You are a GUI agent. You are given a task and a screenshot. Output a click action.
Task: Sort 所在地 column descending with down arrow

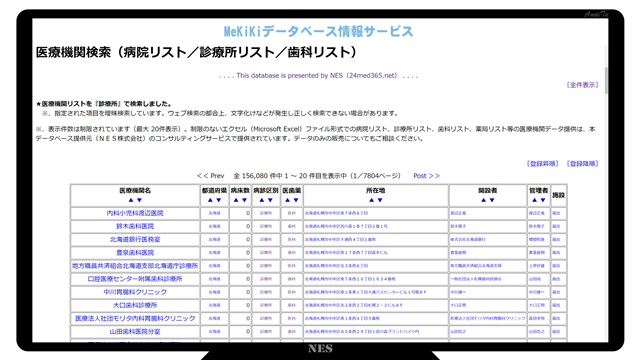point(380,200)
